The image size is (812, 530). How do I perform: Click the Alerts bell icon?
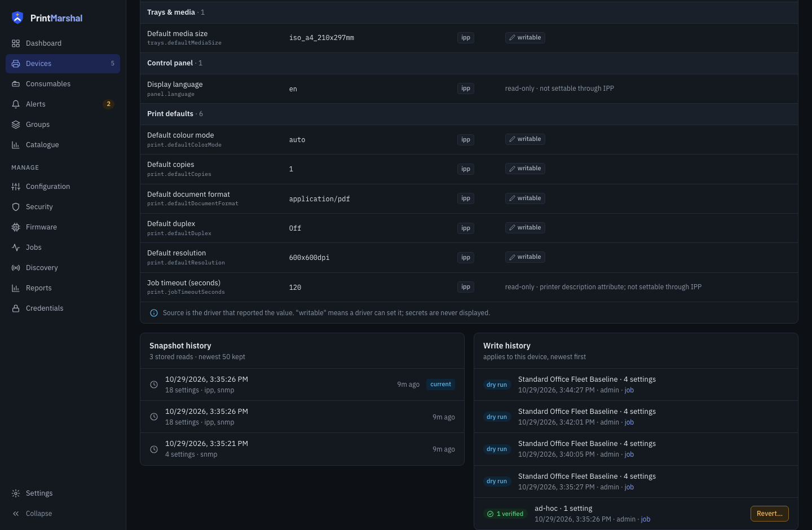coord(16,104)
